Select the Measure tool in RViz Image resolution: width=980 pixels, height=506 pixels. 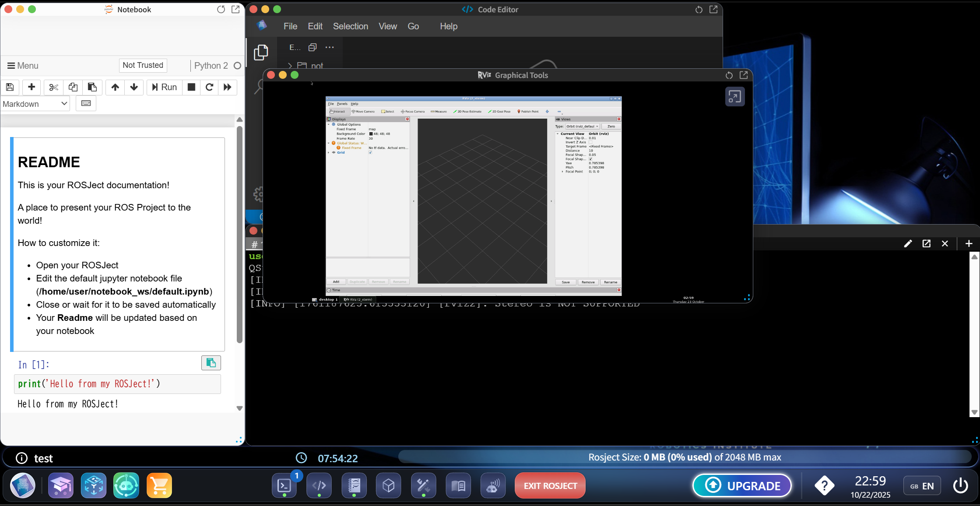coord(439,112)
